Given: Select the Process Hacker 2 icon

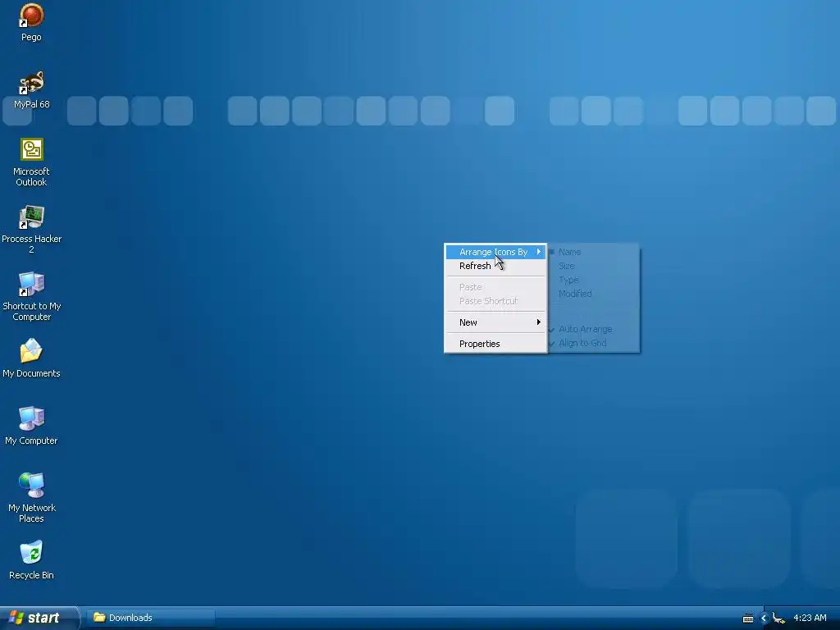Looking at the screenshot, I should tap(31, 217).
